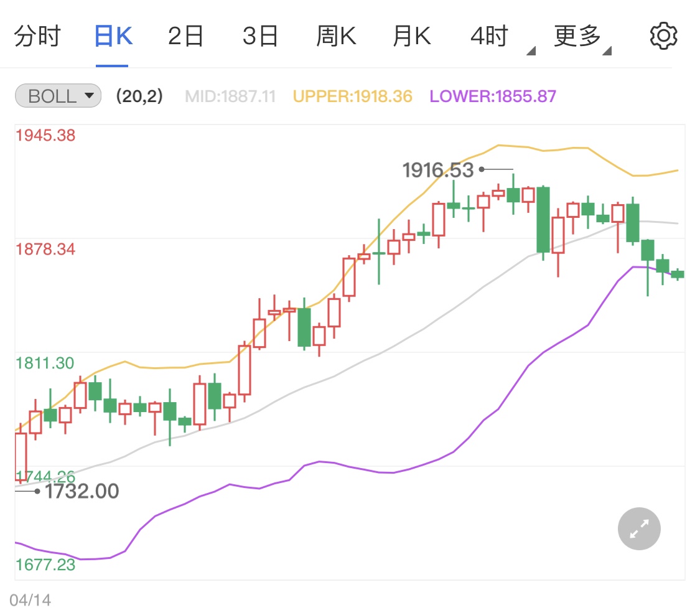Viewport: 700px width, 610px height.
Task: Open the BOLL indicator dropdown
Action: coord(58,96)
